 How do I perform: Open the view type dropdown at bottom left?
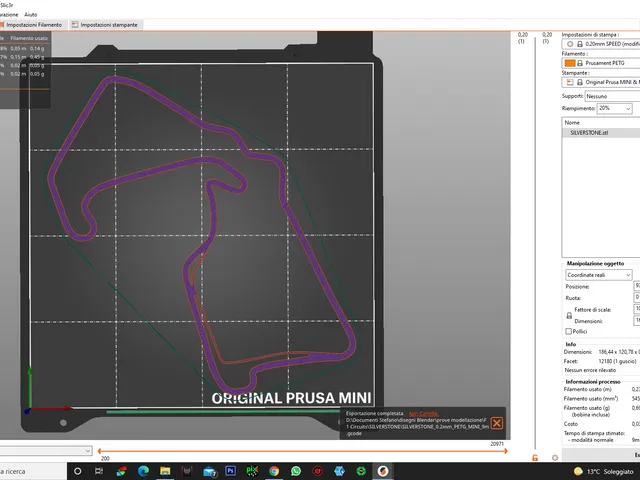tap(46, 451)
